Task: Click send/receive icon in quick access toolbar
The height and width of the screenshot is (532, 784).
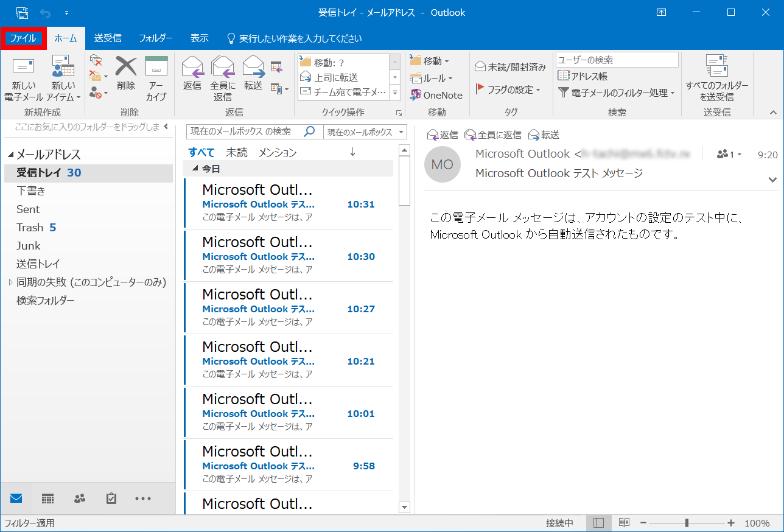Action: [x=22, y=12]
